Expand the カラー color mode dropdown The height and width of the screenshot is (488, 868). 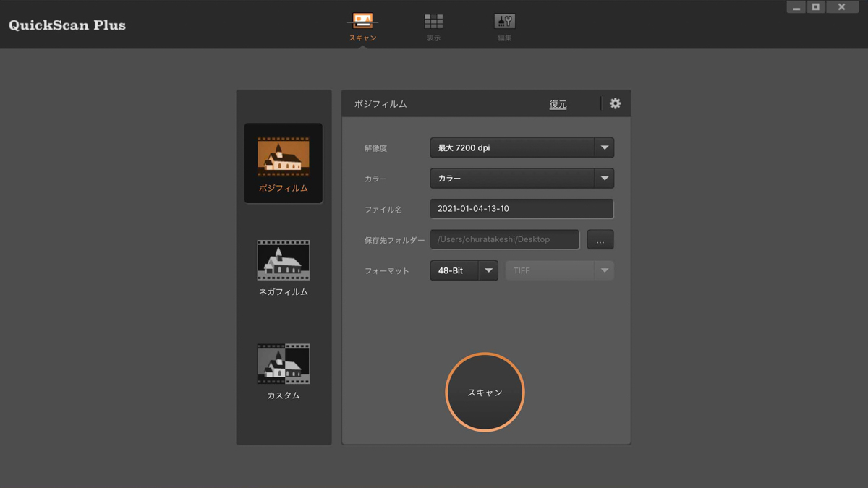pos(604,178)
